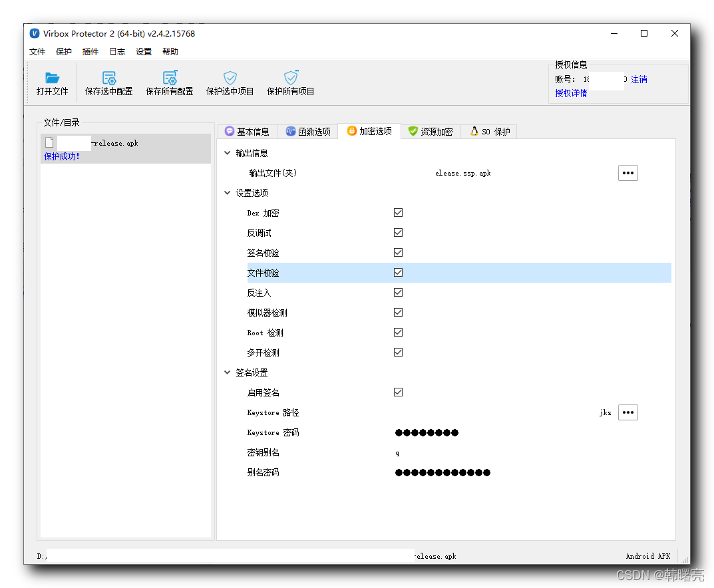Image resolution: width=714 pixels, height=588 pixels.
Task: Click the 资源加密 tab green shield icon
Action: pyautogui.click(x=413, y=131)
